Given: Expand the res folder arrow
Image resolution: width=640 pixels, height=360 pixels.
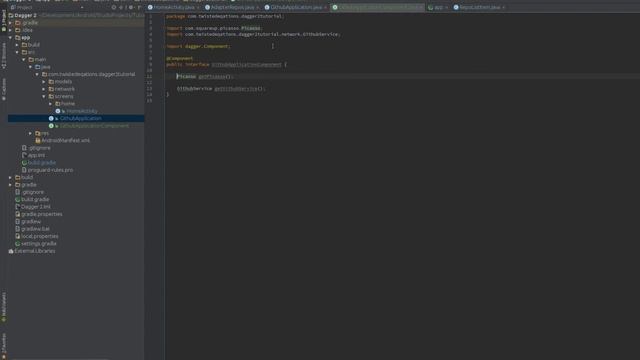Looking at the screenshot, I should [x=30, y=133].
